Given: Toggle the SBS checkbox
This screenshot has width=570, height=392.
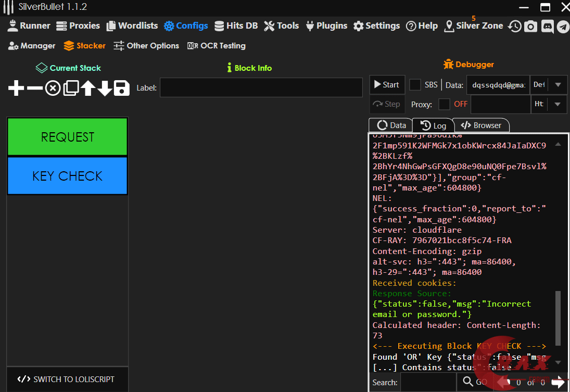Looking at the screenshot, I should 415,85.
